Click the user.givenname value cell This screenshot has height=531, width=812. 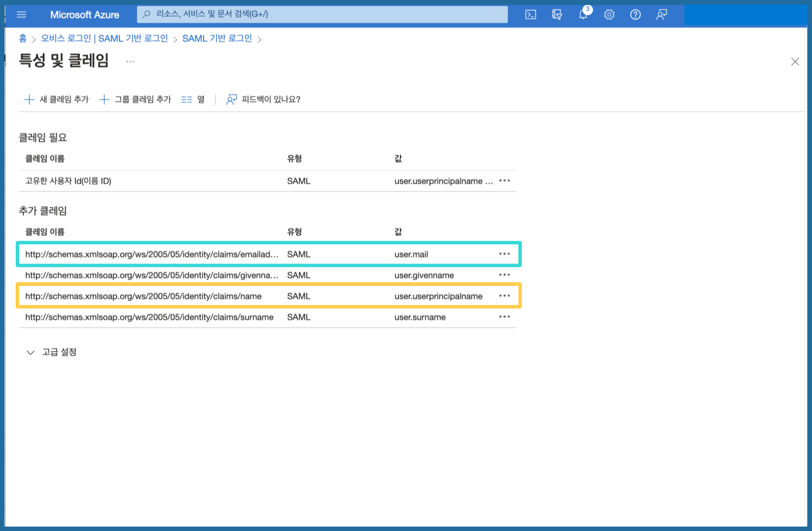click(x=424, y=275)
